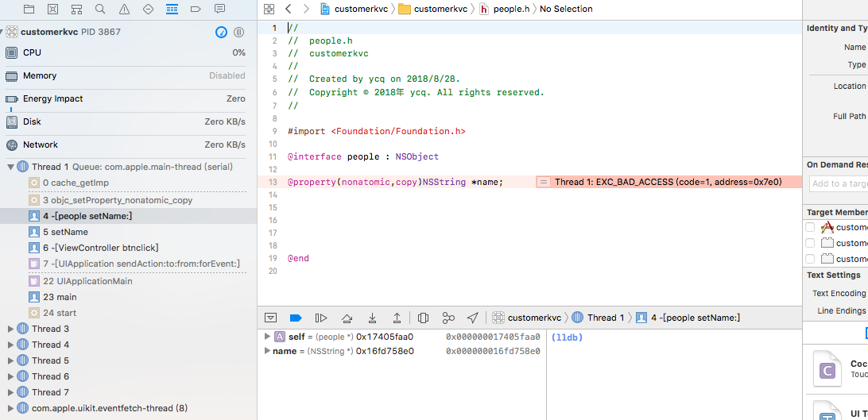The width and height of the screenshot is (868, 420).
Task: Select the Network gauge row
Action: (126, 144)
